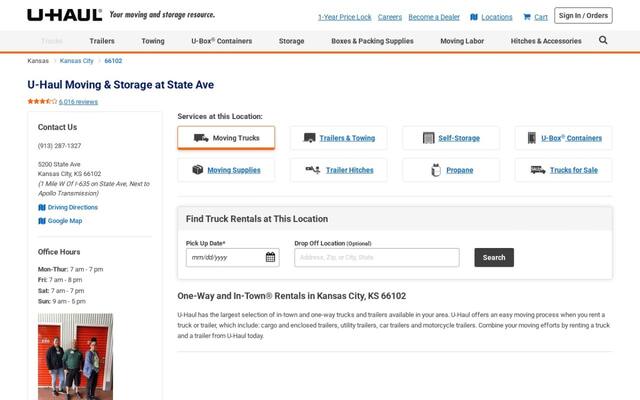640x400 pixels.
Task: Open the U-Box Containers nav menu
Action: click(222, 41)
